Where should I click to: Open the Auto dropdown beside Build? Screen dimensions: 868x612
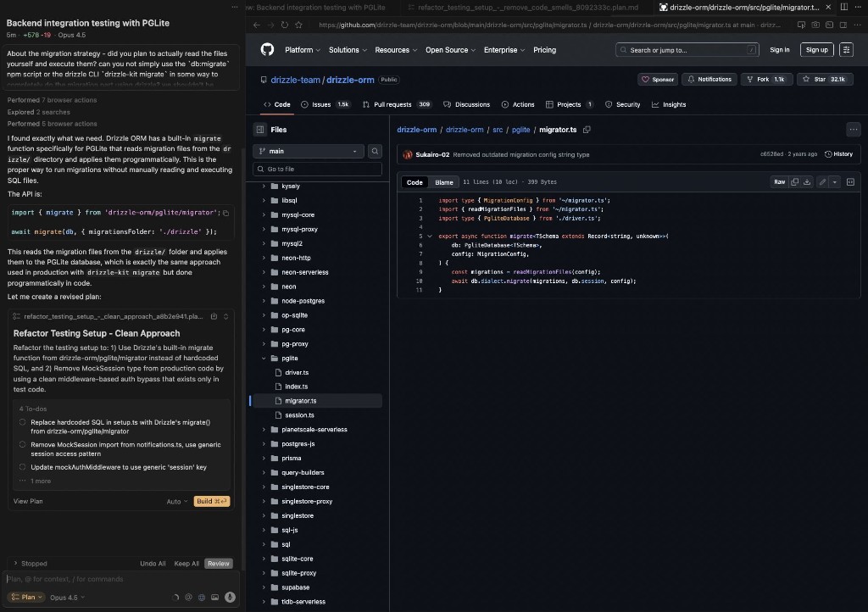point(177,501)
